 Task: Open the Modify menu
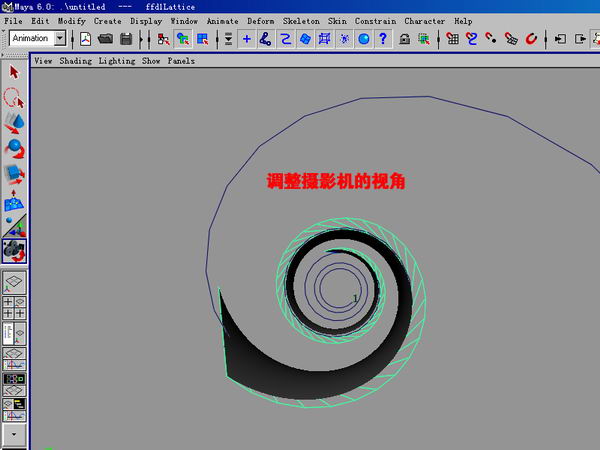72,21
